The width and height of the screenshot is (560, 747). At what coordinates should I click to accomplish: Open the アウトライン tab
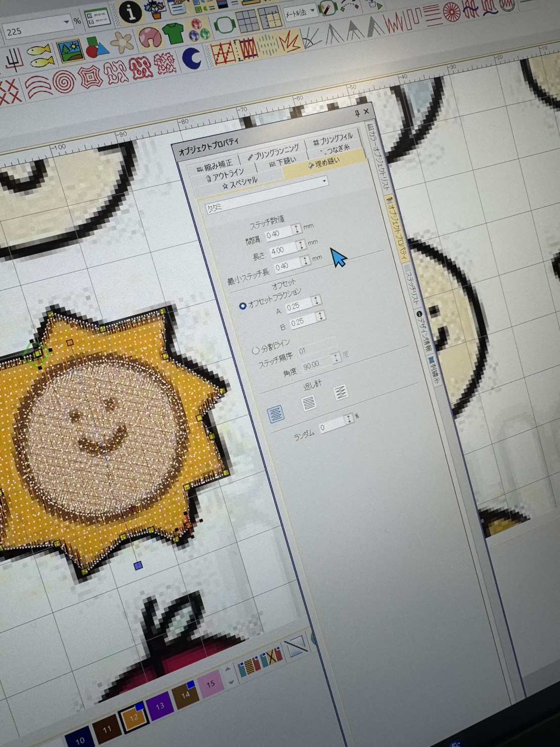point(225,175)
